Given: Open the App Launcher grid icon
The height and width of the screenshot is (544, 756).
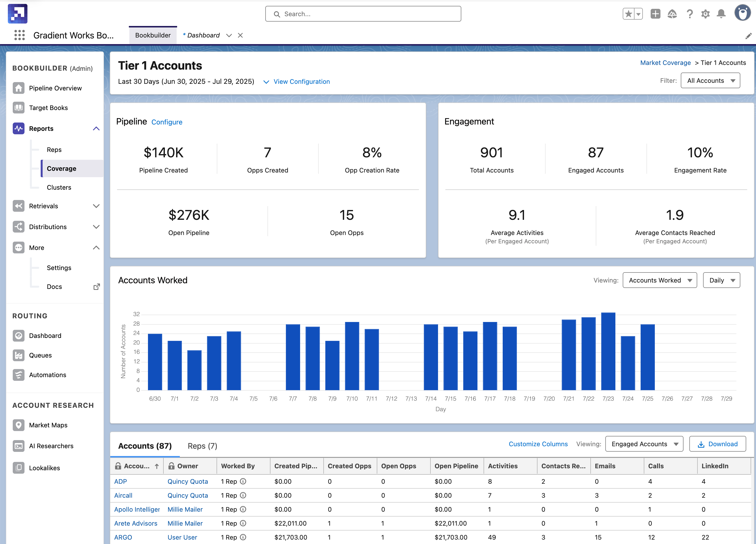Looking at the screenshot, I should (x=20, y=35).
